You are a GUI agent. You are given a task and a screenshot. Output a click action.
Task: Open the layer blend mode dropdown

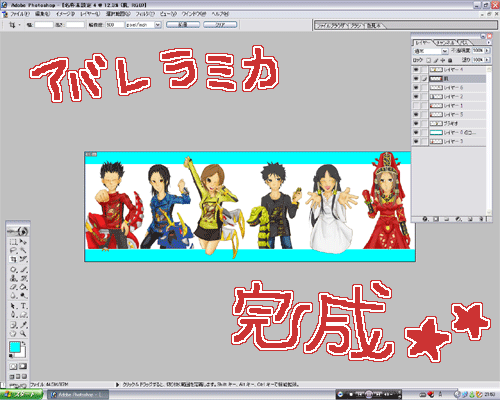click(431, 51)
